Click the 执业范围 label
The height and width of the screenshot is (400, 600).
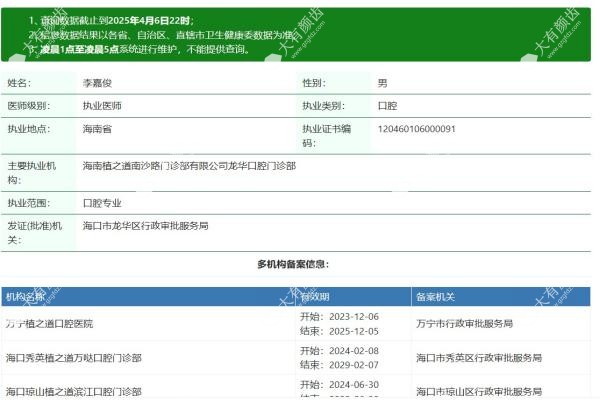[x=29, y=203]
